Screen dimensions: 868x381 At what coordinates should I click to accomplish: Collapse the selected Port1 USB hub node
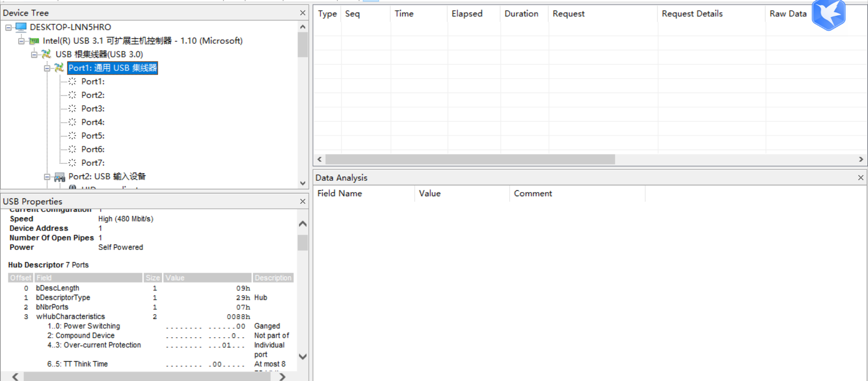tap(47, 68)
